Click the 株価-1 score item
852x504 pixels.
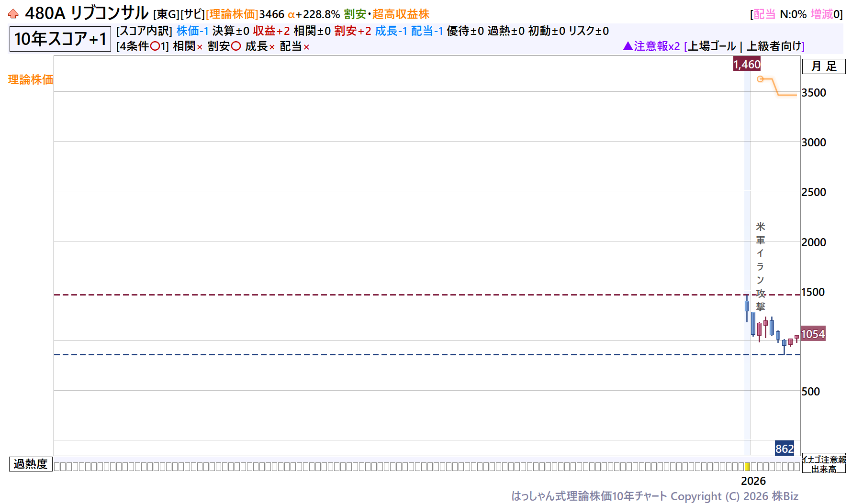pyautogui.click(x=192, y=31)
